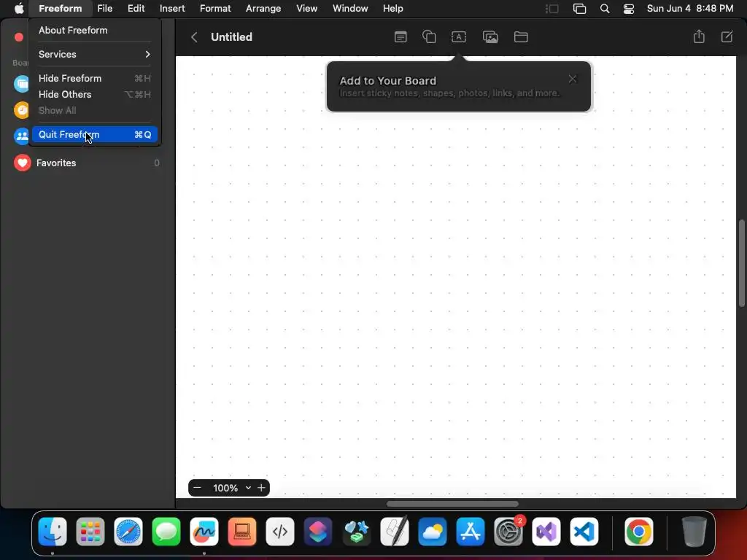
Task: Open the App Store from the Dock
Action: point(471,532)
